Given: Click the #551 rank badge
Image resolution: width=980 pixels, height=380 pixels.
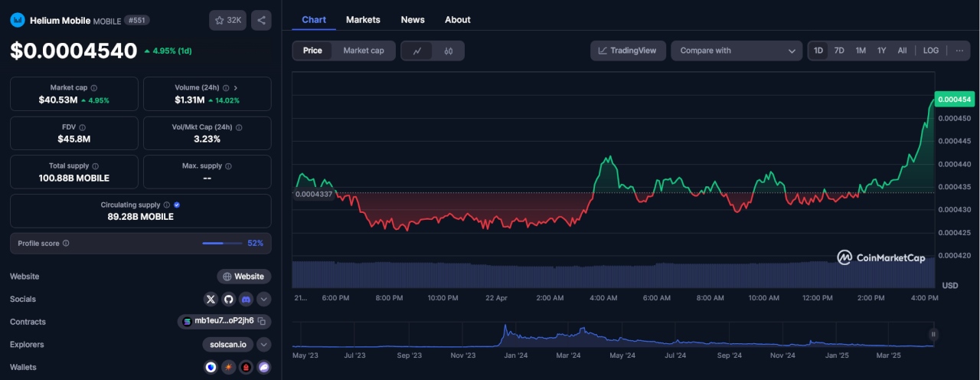Looking at the screenshot, I should [x=137, y=21].
